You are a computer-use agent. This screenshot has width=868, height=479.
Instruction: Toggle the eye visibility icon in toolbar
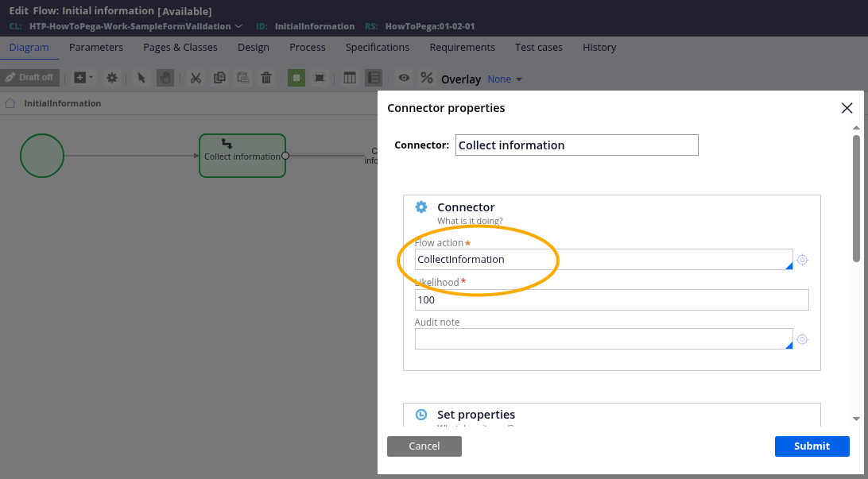point(404,78)
